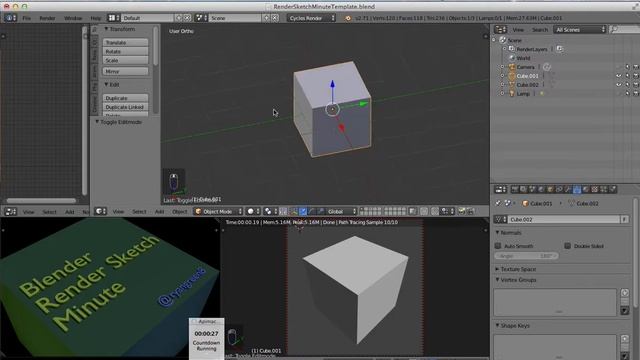Open the Scene properties tab icon
Image resolution: width=640 pixels, height=360 pixels.
pos(532,189)
